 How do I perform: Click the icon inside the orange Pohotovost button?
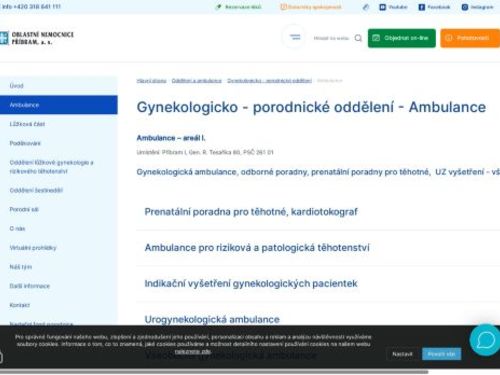click(449, 38)
